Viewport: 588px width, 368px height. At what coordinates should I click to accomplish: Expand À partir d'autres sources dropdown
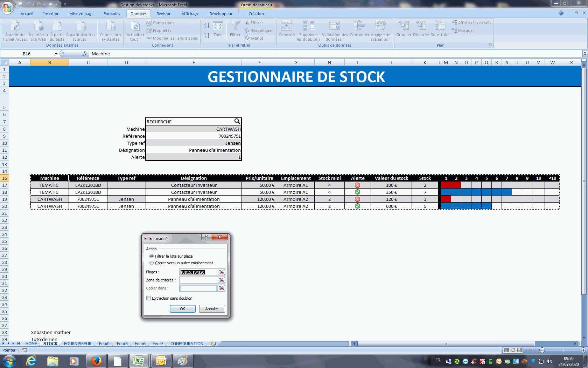(x=88, y=40)
